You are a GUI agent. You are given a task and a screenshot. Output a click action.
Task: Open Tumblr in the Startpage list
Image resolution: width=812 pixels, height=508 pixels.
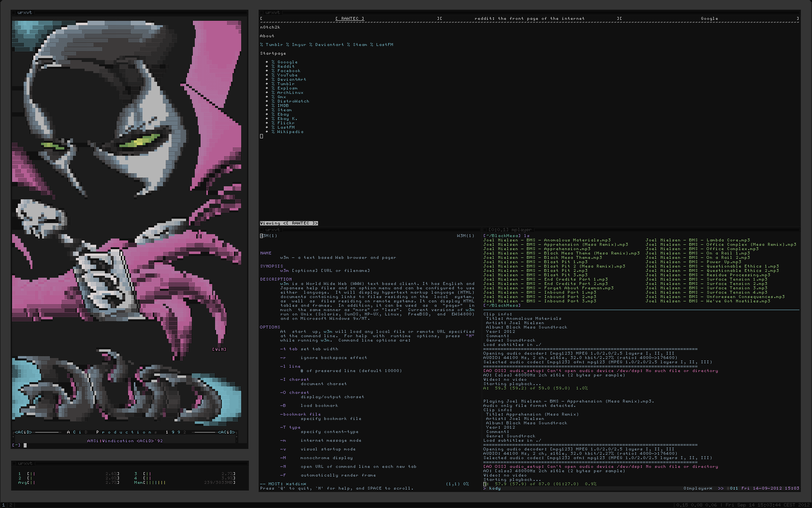[286, 84]
